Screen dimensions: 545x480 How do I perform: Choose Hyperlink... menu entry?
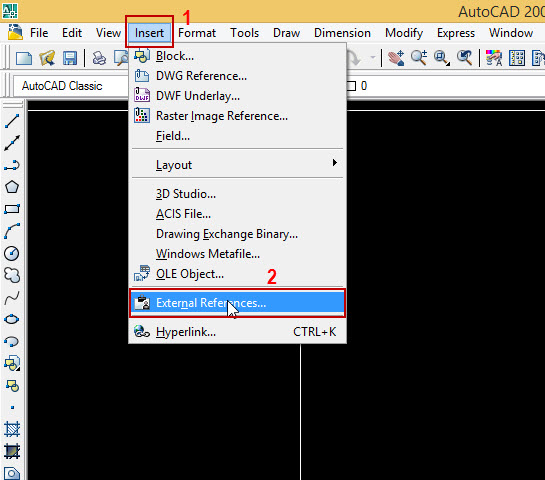237,332
